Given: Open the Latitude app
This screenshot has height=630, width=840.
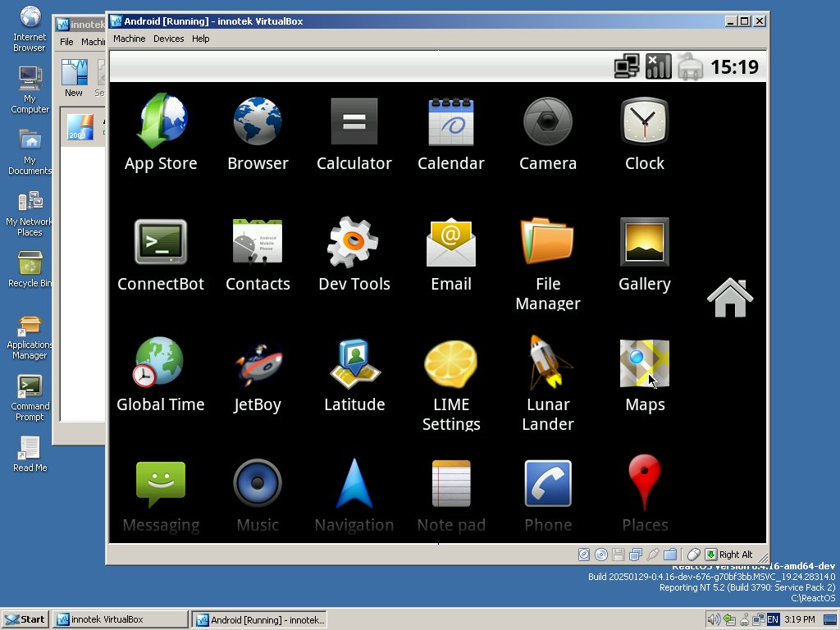Looking at the screenshot, I should click(x=354, y=374).
